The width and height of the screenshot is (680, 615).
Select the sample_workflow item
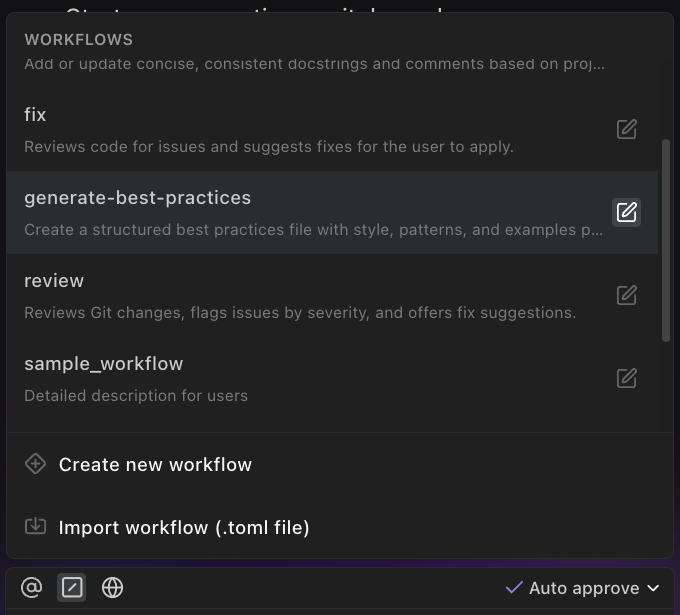point(332,378)
